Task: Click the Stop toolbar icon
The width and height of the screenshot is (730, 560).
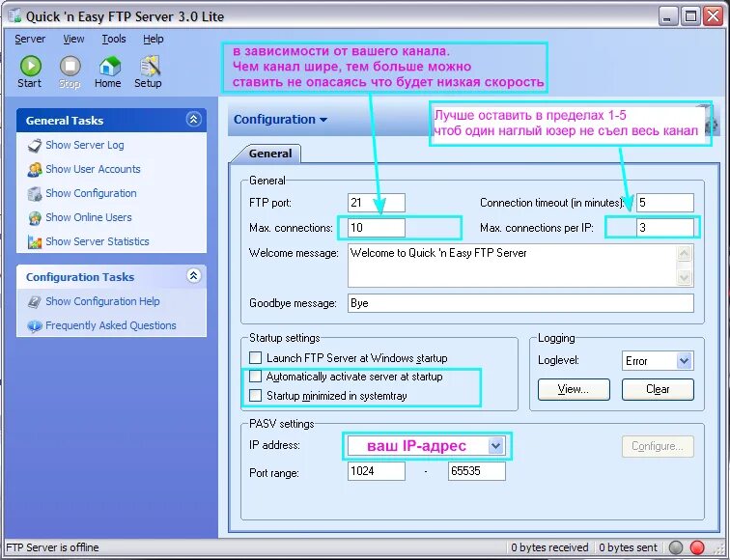Action: pos(70,66)
